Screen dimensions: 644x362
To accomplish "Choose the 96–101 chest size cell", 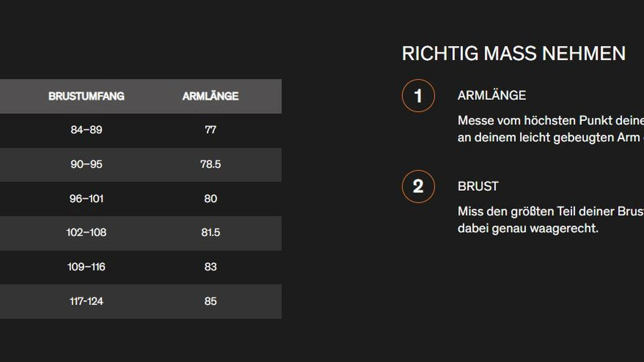I will click(x=86, y=199).
